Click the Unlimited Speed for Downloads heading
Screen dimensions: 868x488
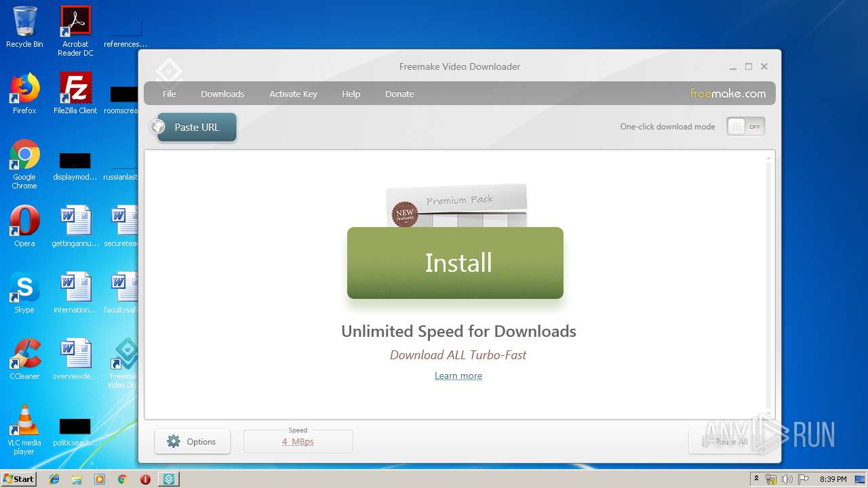click(458, 331)
